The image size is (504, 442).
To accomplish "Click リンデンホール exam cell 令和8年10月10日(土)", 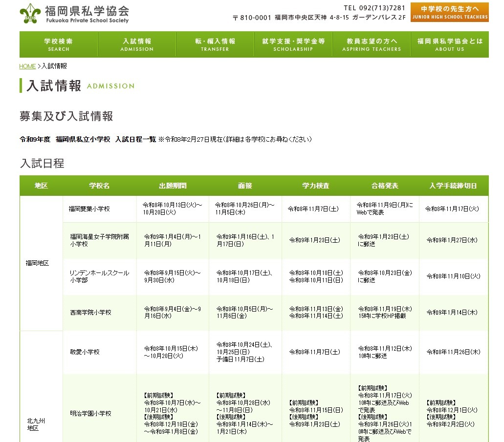I will 316,276.
